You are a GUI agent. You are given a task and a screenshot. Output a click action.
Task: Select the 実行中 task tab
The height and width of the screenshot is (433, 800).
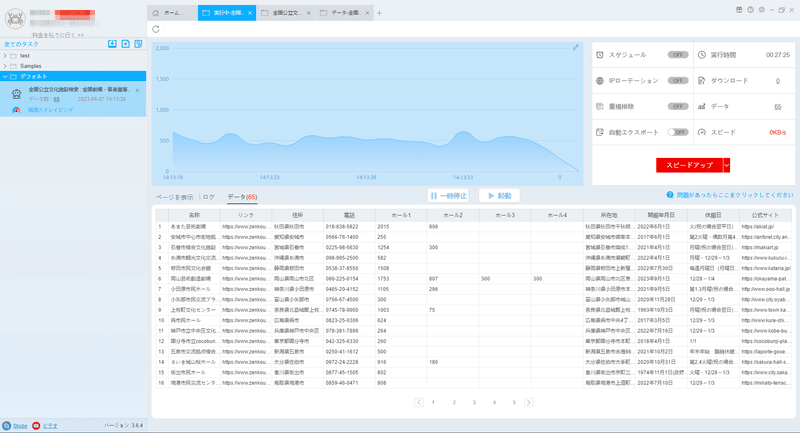tap(227, 13)
